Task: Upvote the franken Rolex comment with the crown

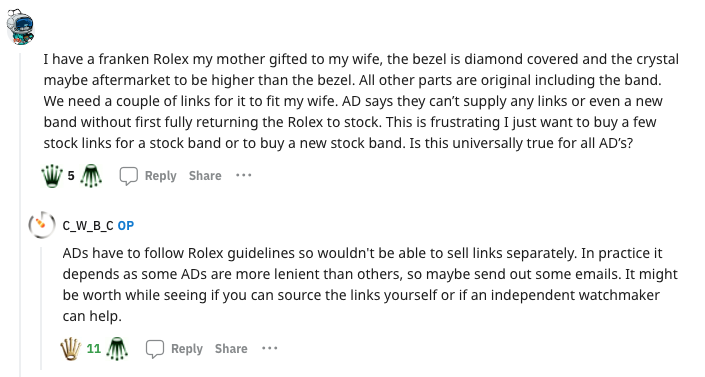Action: pyautogui.click(x=52, y=175)
